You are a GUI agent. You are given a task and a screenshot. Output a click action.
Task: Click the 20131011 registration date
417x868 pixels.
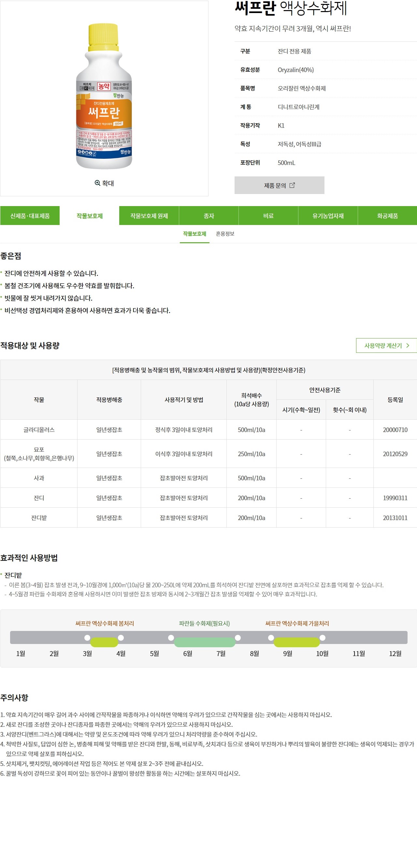tap(395, 517)
